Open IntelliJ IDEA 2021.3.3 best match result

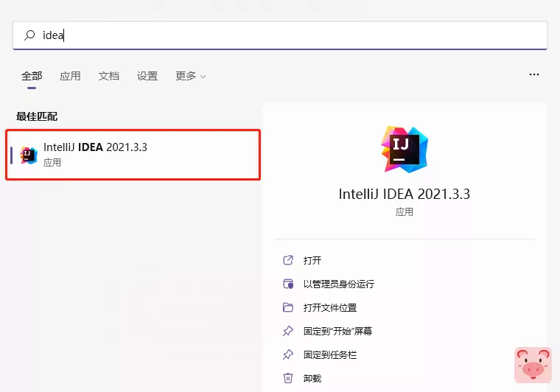click(133, 155)
